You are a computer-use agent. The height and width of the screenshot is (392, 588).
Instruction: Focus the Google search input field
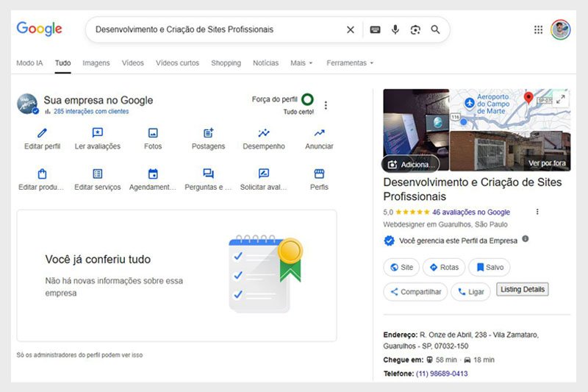coord(218,29)
